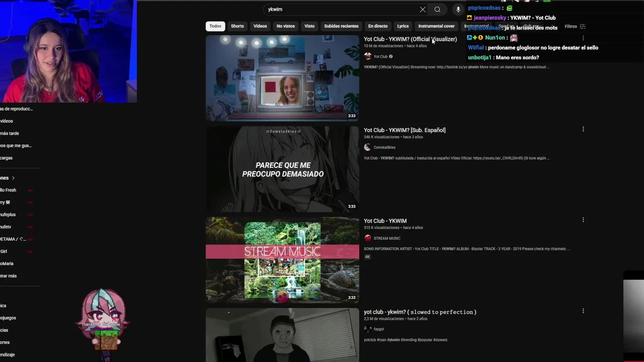Play the Official Visualizer video thumbnail
The image size is (644, 362).
click(x=282, y=78)
